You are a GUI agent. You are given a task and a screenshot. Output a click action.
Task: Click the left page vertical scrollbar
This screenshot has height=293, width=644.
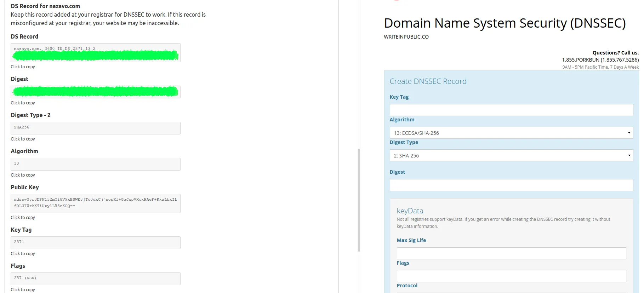(359, 200)
